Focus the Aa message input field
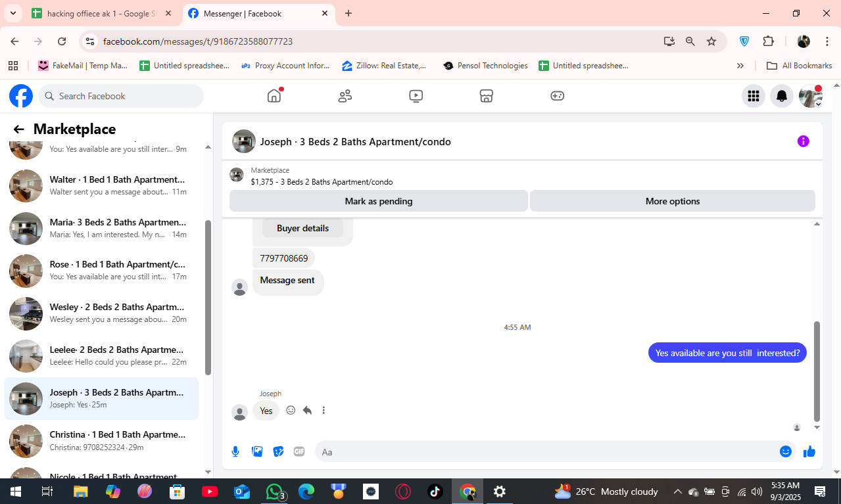This screenshot has height=504, width=841. [x=546, y=452]
